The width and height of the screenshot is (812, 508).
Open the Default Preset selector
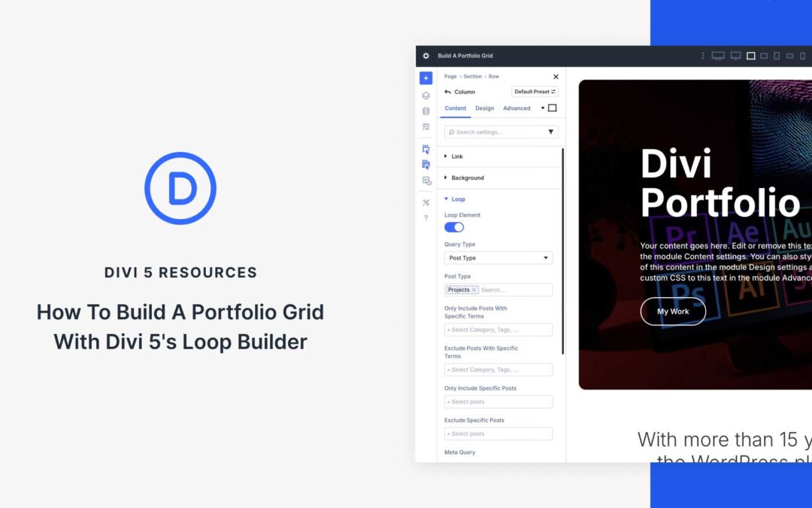coord(535,92)
